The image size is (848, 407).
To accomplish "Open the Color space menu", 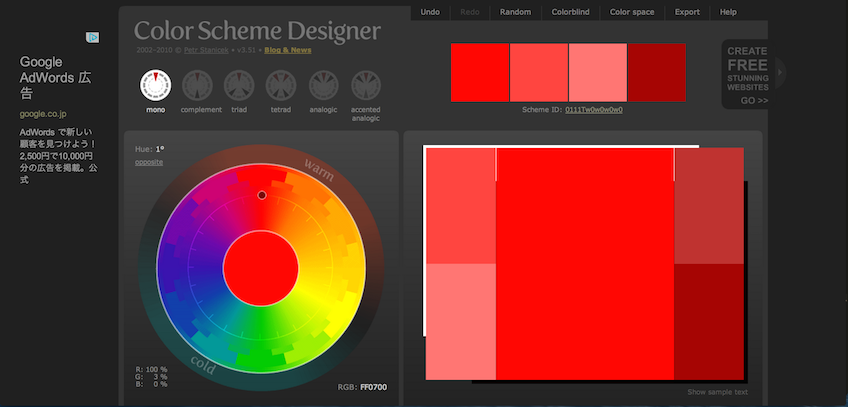I will pos(632,12).
